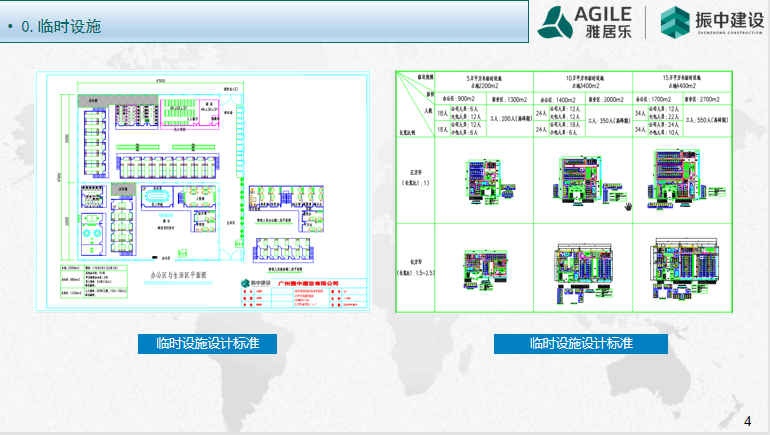Select the 5万平方米 column header in the table
The height and width of the screenshot is (435, 770).
(484, 82)
